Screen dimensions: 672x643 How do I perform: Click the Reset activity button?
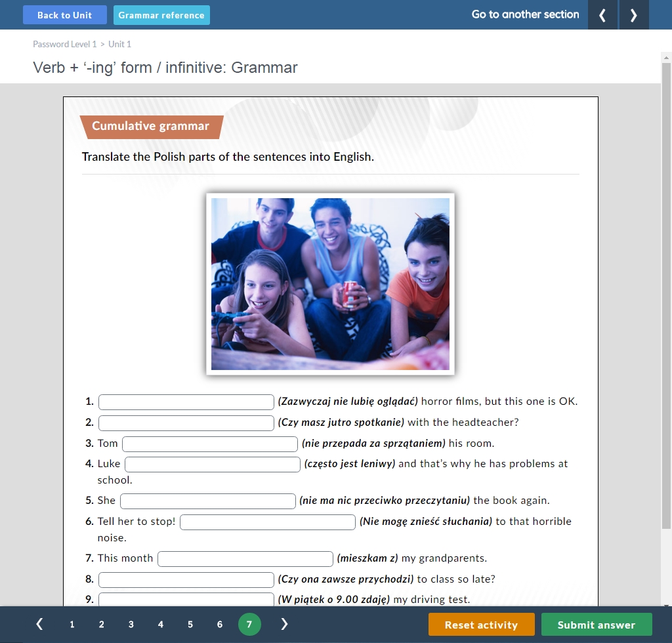pyautogui.click(x=481, y=625)
